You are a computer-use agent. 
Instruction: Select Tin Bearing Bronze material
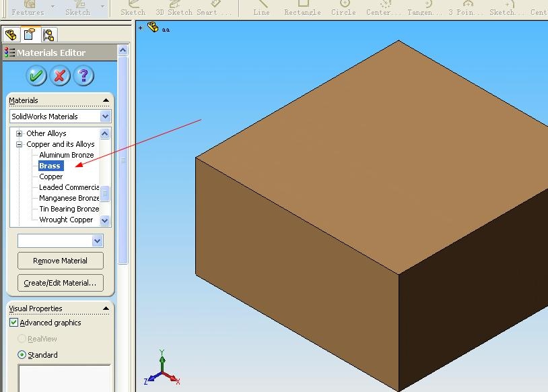pyautogui.click(x=69, y=209)
